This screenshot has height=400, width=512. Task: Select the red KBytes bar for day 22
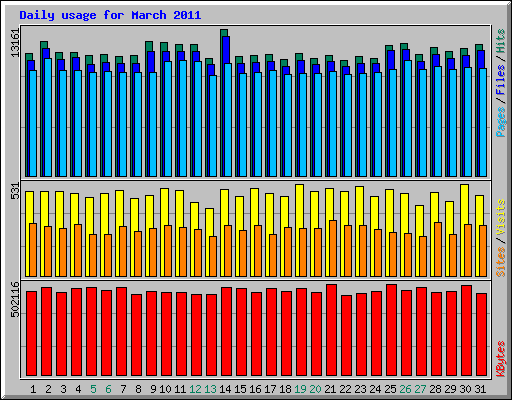pyautogui.click(x=346, y=335)
